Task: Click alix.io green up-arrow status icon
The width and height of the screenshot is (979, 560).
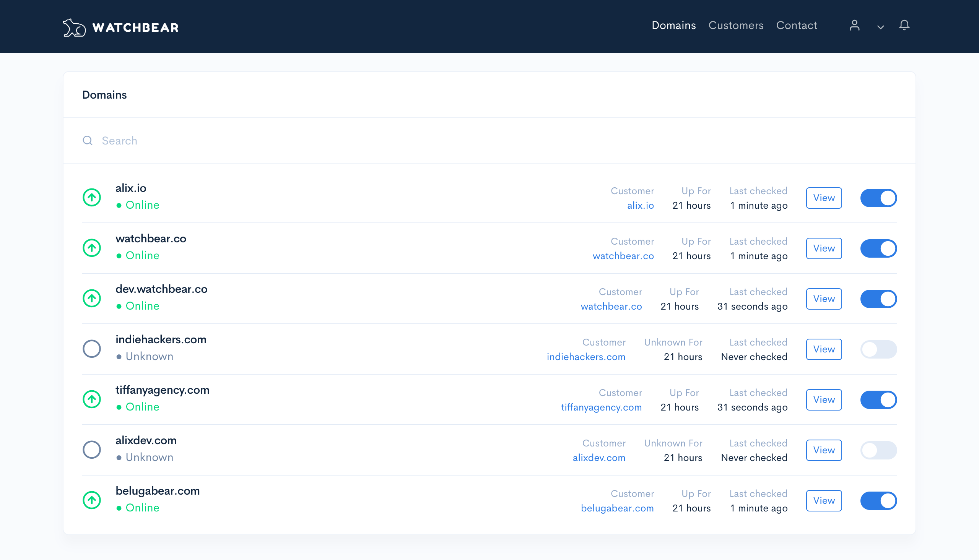Action: [x=92, y=198]
